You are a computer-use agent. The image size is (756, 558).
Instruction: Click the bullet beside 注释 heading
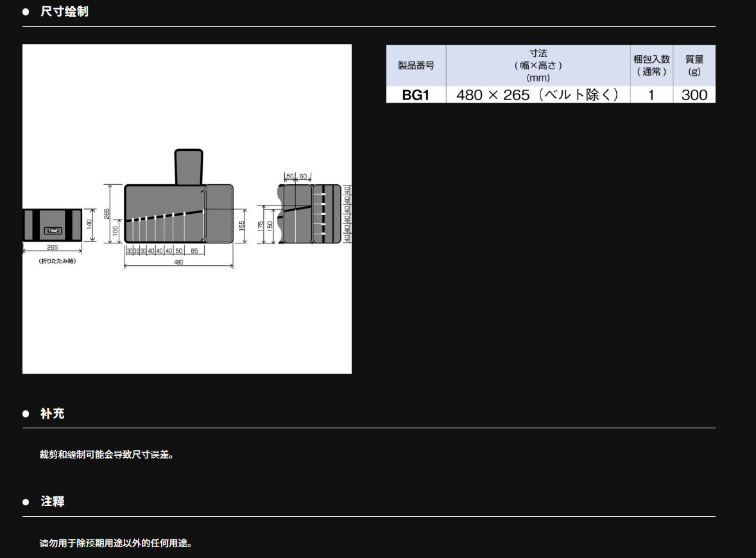[26, 501]
